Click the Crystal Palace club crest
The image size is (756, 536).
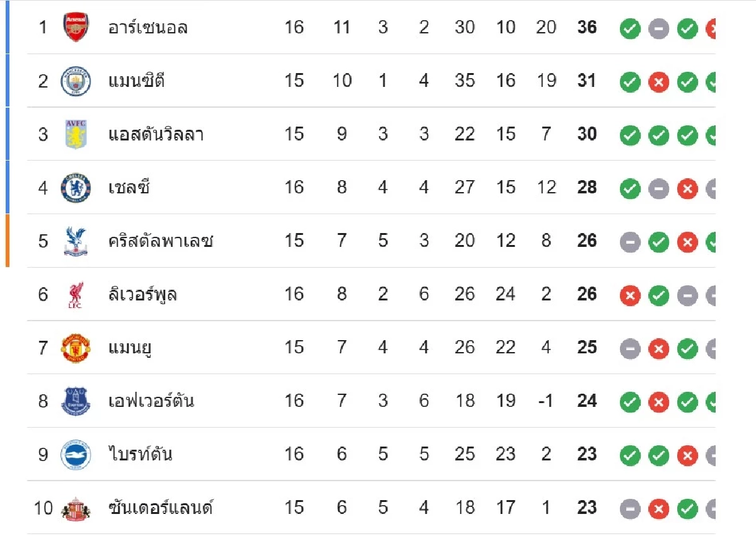[x=76, y=241]
